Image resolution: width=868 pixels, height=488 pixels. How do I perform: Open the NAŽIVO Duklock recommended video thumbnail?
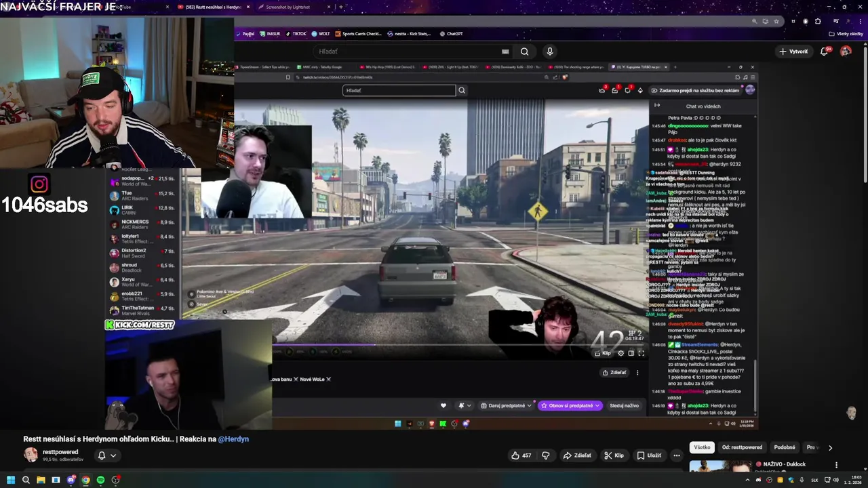(720, 468)
